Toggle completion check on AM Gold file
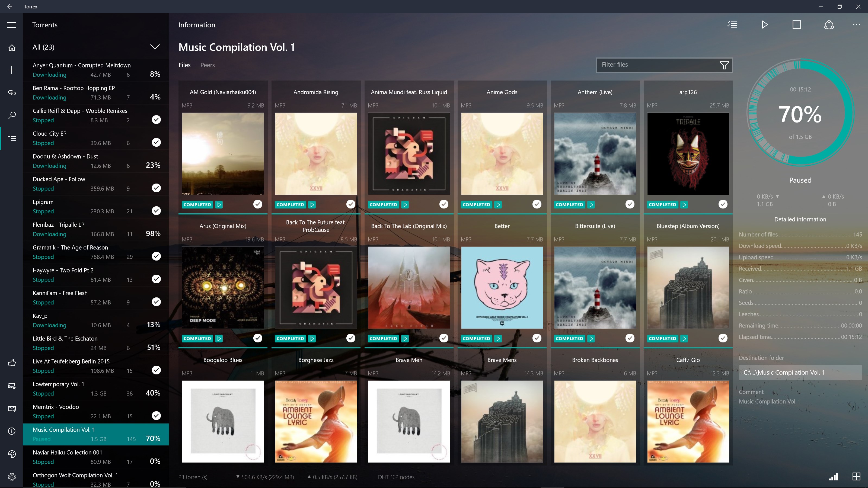This screenshot has height=488, width=868. pos(257,204)
